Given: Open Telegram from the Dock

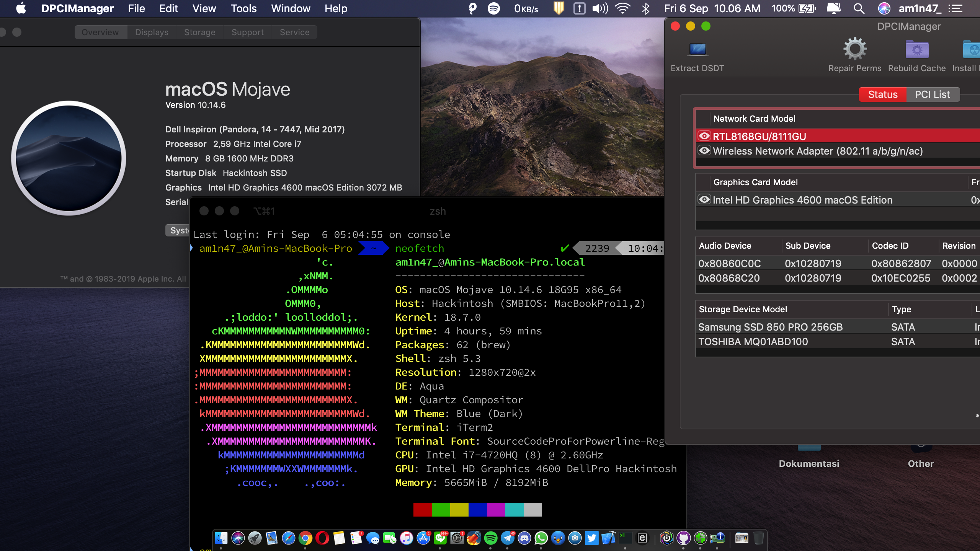Looking at the screenshot, I should click(507, 538).
